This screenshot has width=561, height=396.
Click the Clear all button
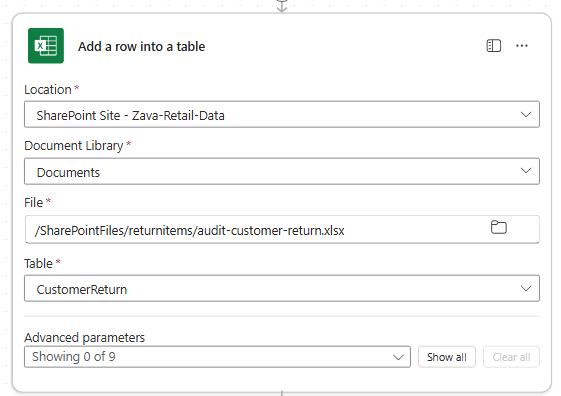coord(511,357)
